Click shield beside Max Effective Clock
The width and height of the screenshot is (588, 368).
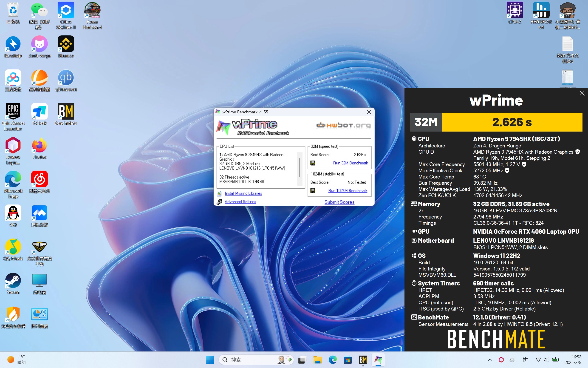pos(507,171)
